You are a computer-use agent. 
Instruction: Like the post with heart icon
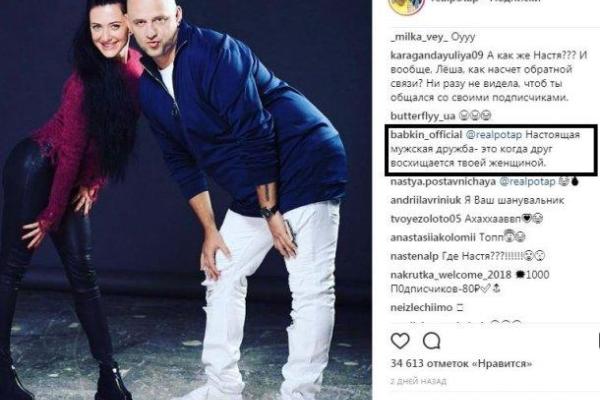point(400,341)
